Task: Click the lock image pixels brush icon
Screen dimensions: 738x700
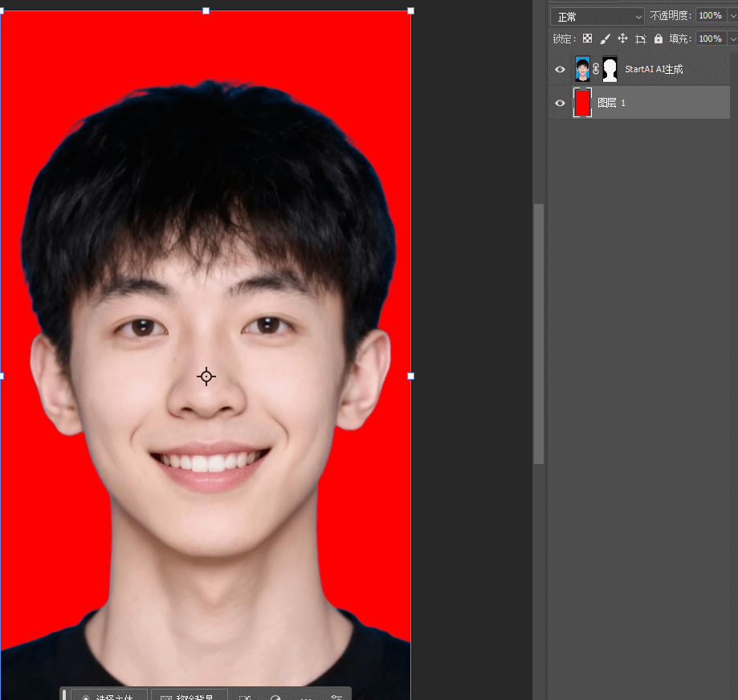Action: (x=605, y=38)
